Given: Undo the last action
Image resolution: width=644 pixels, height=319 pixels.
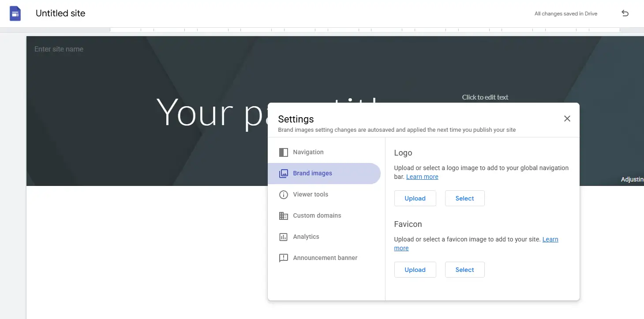Looking at the screenshot, I should point(625,13).
